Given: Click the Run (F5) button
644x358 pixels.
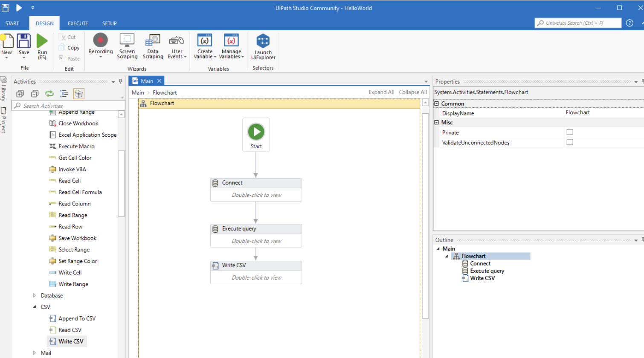Looking at the screenshot, I should pos(42,46).
